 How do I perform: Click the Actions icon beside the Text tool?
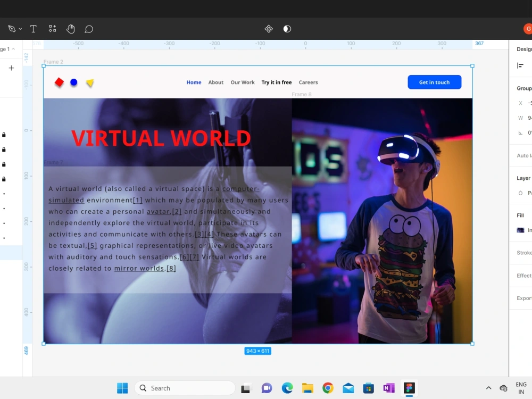(52, 29)
